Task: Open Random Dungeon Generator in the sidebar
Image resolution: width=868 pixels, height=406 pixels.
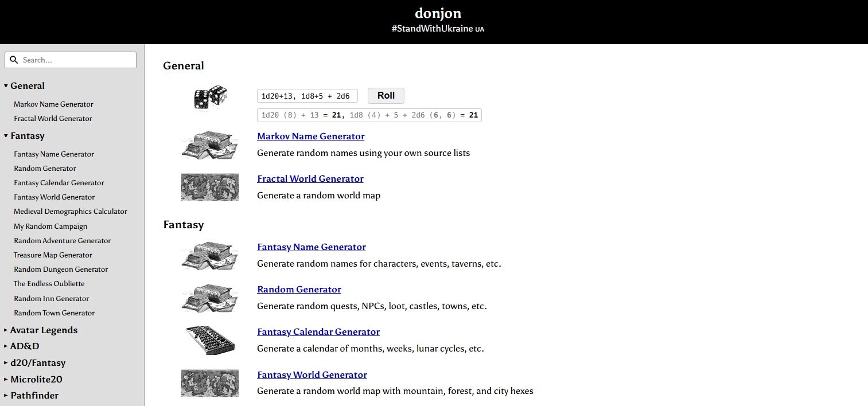Action: click(x=61, y=270)
